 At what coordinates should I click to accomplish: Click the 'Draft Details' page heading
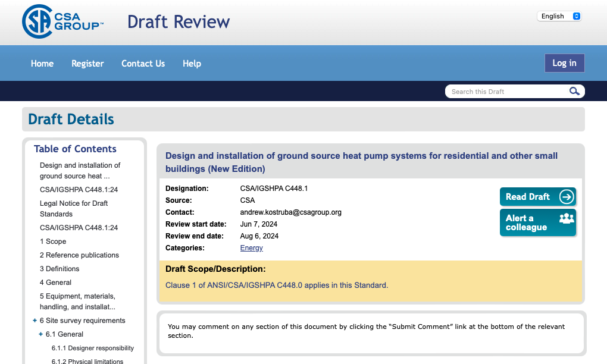coord(71,119)
